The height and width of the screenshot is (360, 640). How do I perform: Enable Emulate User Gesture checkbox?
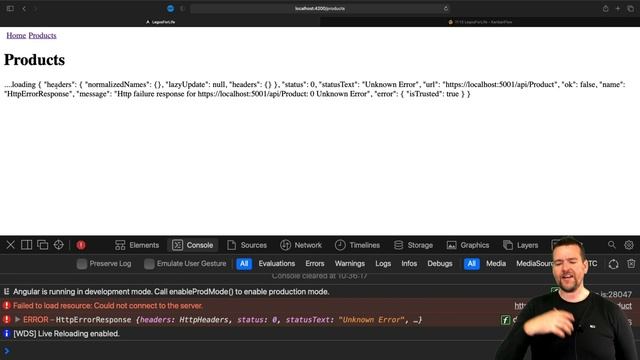tap(149, 264)
